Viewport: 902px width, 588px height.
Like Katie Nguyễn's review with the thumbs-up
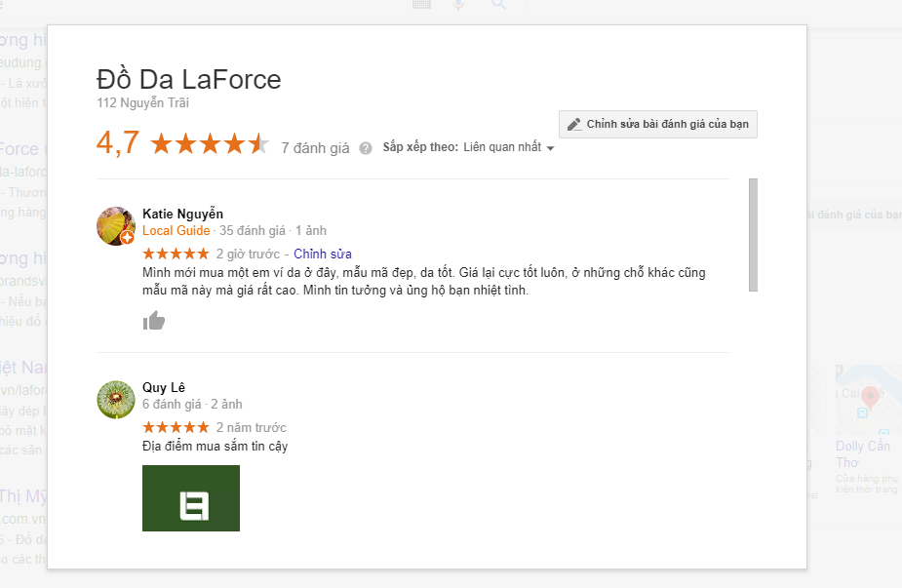click(x=154, y=321)
